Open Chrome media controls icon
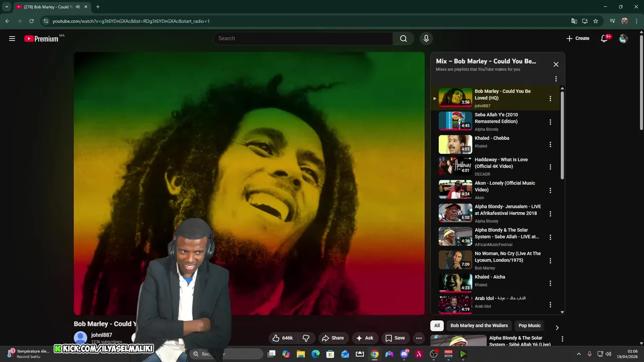Viewport: 644px width, 362px height. click(612, 21)
